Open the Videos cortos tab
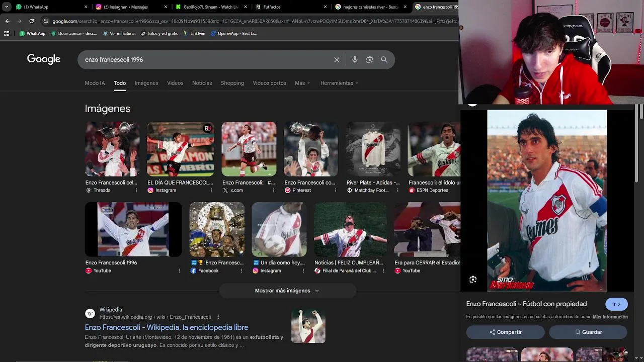Image resolution: width=644 pixels, height=362 pixels. [x=269, y=83]
